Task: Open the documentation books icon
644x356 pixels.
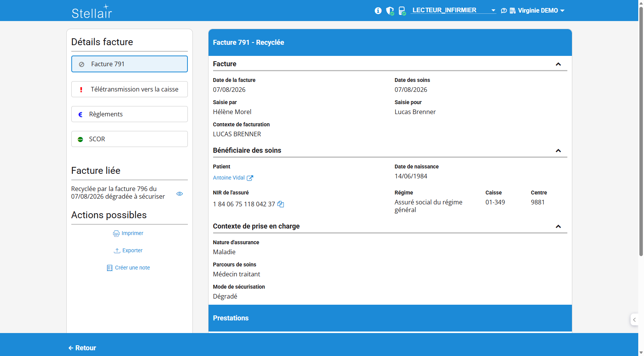Action: click(513, 11)
